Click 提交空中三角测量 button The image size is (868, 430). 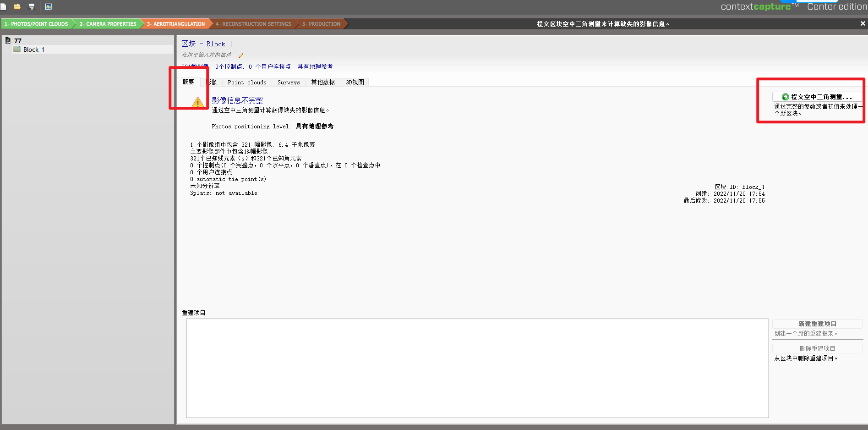[817, 97]
